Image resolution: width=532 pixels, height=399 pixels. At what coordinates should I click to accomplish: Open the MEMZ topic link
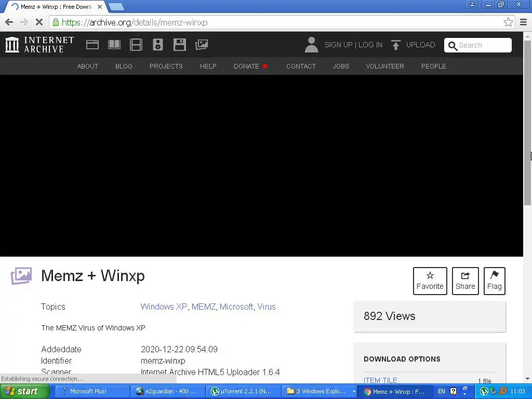point(204,307)
